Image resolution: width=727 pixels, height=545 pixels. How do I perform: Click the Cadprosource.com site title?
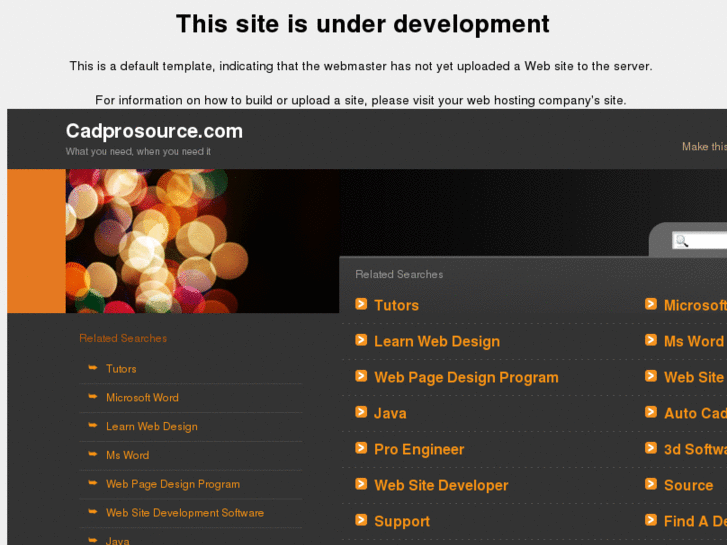[x=154, y=131]
